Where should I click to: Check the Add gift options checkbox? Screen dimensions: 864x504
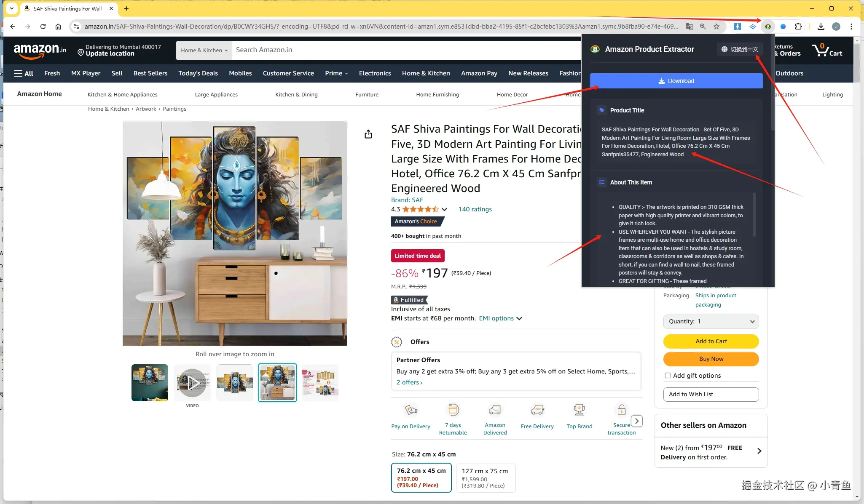[x=668, y=376]
